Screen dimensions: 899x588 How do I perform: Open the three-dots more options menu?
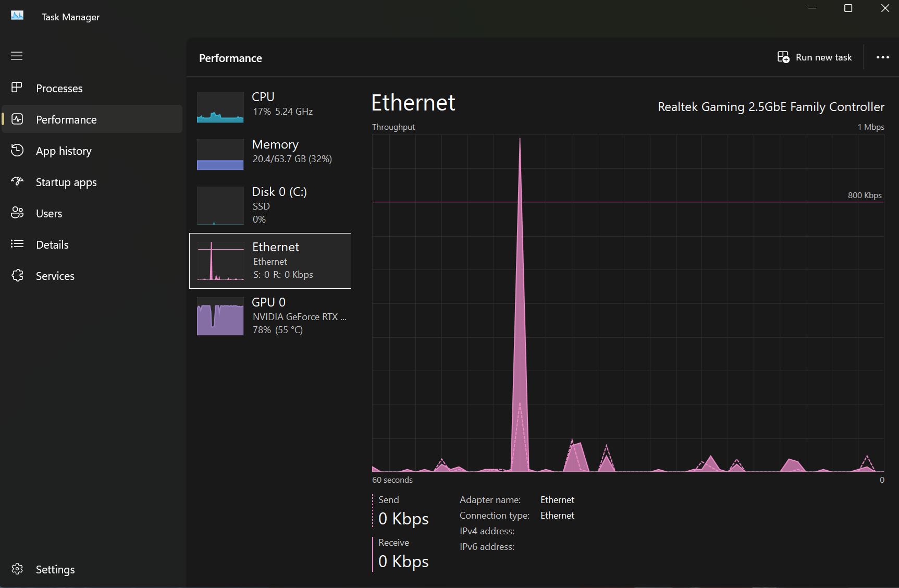click(x=882, y=57)
